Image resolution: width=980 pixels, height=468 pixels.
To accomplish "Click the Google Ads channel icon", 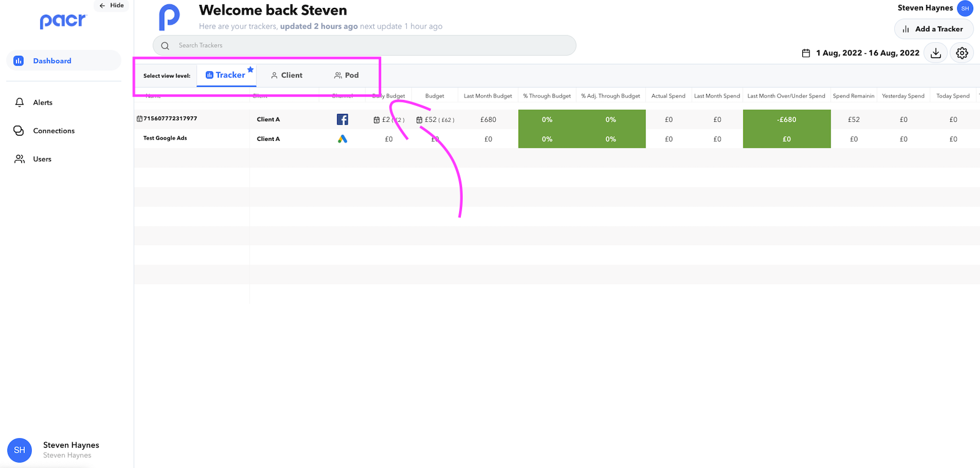I will pyautogui.click(x=343, y=139).
